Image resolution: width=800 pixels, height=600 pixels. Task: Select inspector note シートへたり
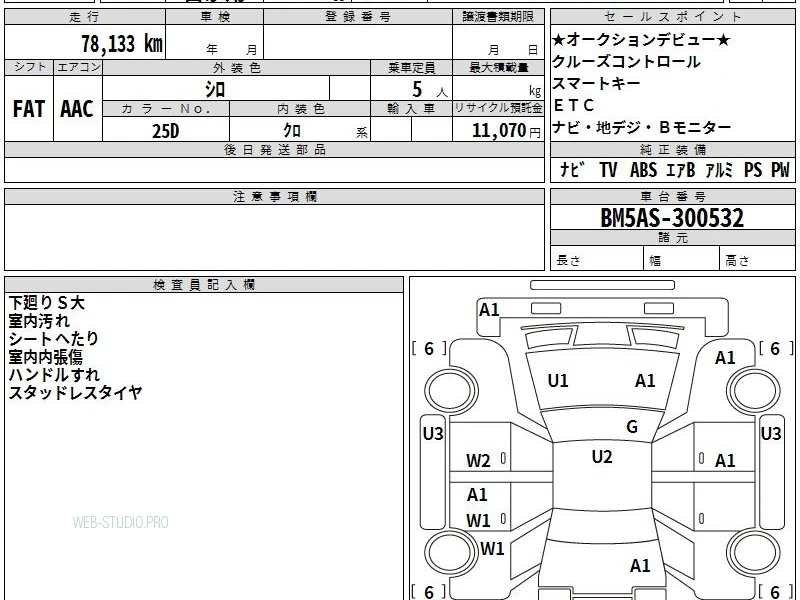point(54,339)
